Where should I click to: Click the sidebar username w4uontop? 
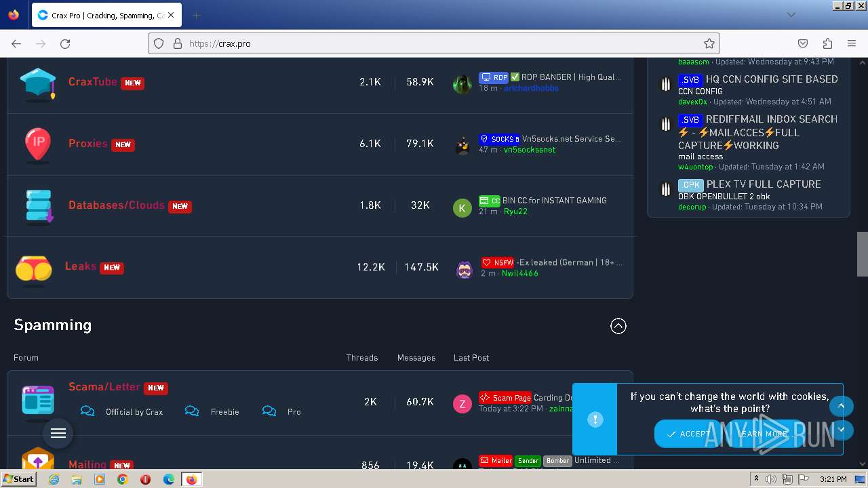696,167
